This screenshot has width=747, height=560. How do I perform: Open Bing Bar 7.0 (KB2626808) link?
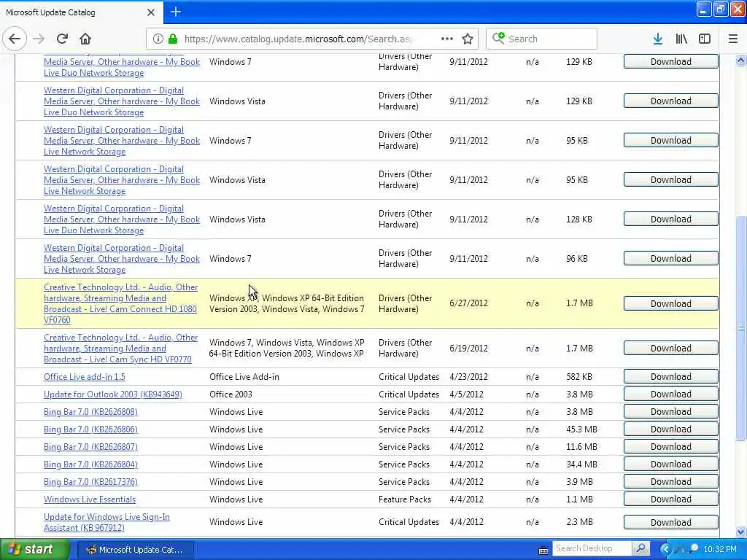(x=90, y=412)
